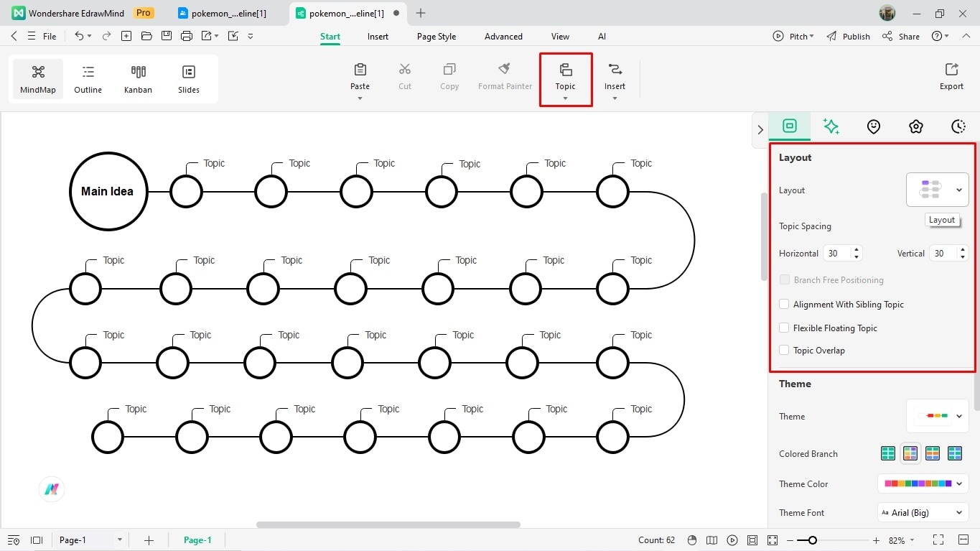Open the View ribbon tab
The width and height of the screenshot is (980, 551).
[560, 37]
